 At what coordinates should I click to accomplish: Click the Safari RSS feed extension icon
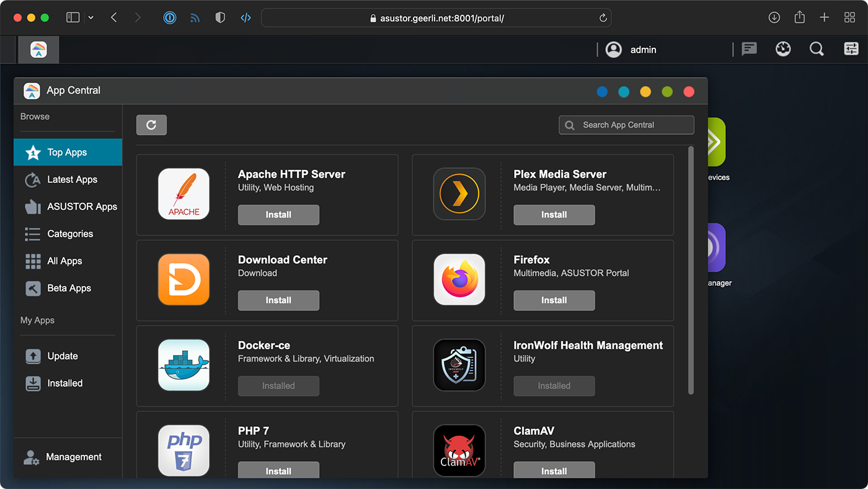tap(195, 18)
